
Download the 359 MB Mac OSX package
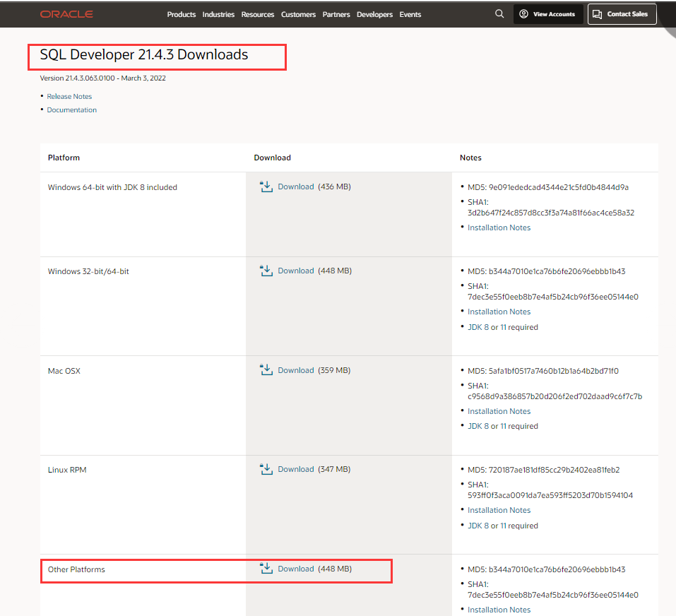[x=296, y=370]
